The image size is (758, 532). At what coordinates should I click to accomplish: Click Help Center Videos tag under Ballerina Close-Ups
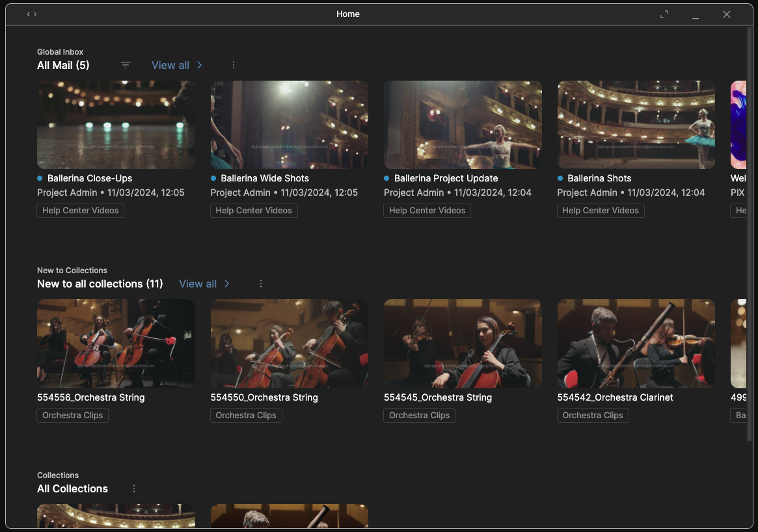click(80, 211)
